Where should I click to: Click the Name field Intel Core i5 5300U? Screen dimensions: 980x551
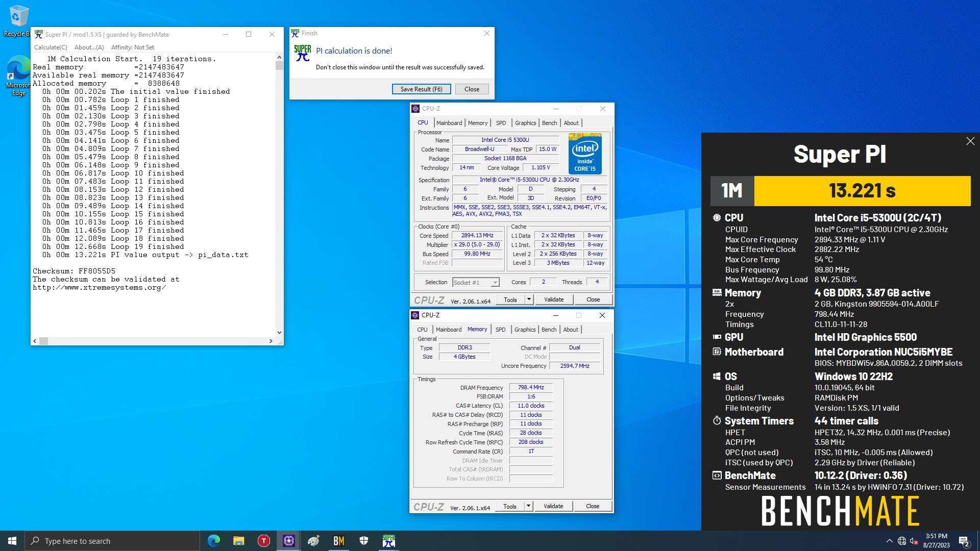(x=505, y=140)
